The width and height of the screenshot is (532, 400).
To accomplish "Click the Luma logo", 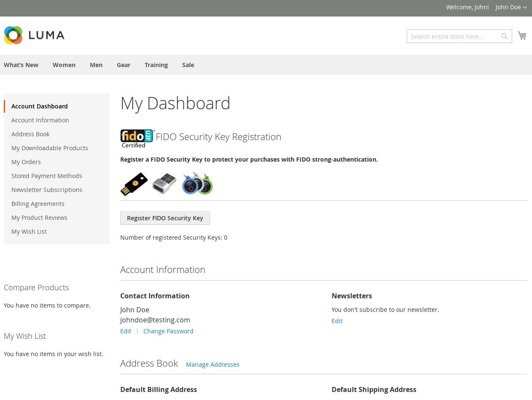I will (x=34, y=35).
